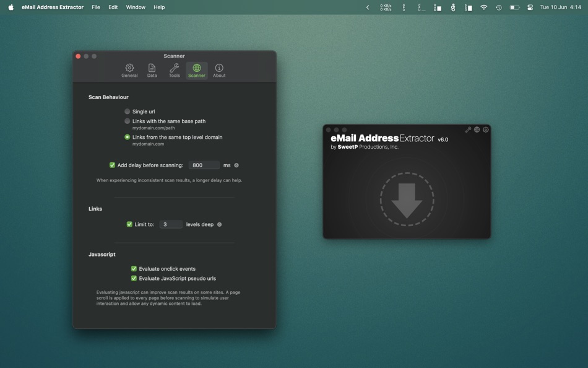Click the wrench icon in Extractor window
Screen dimensions: 588x368
click(x=468, y=129)
